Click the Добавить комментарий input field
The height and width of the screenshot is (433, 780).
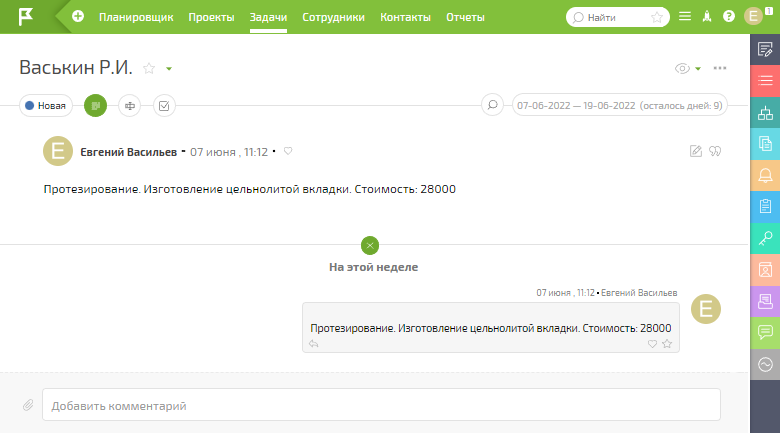382,405
